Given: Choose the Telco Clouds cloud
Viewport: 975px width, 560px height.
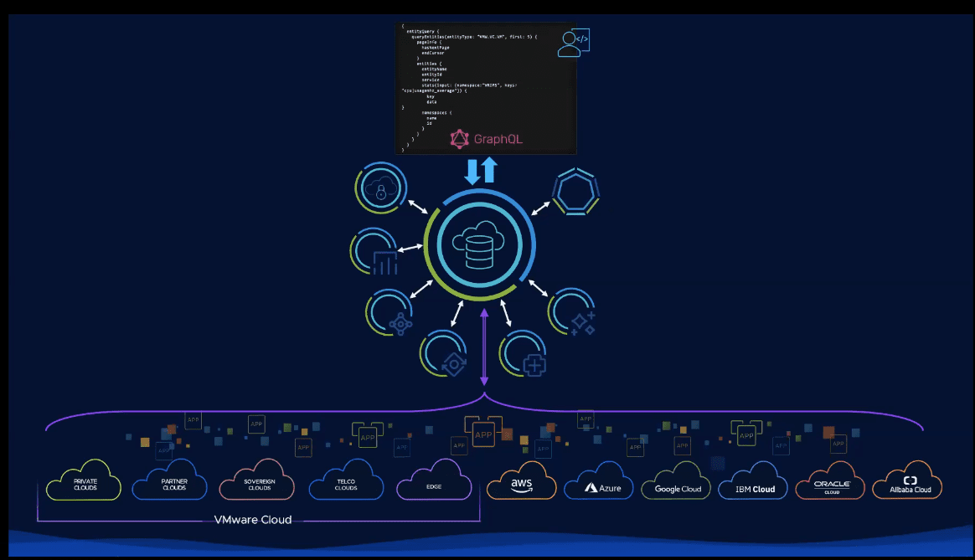Looking at the screenshot, I should coord(346,480).
